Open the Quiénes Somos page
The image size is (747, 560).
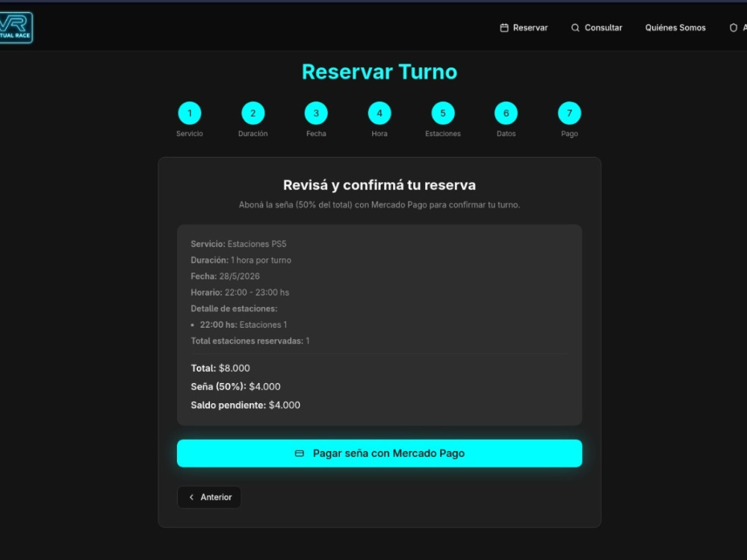click(675, 28)
